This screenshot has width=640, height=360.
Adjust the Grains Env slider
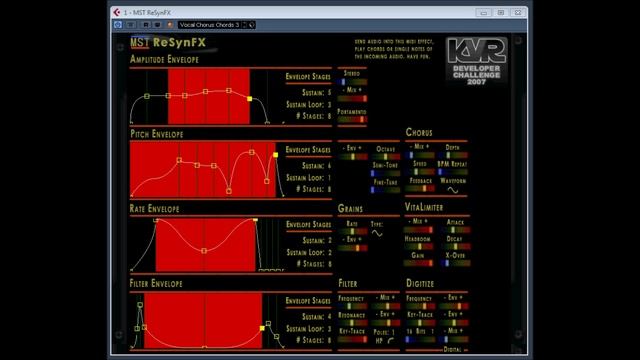click(352, 248)
